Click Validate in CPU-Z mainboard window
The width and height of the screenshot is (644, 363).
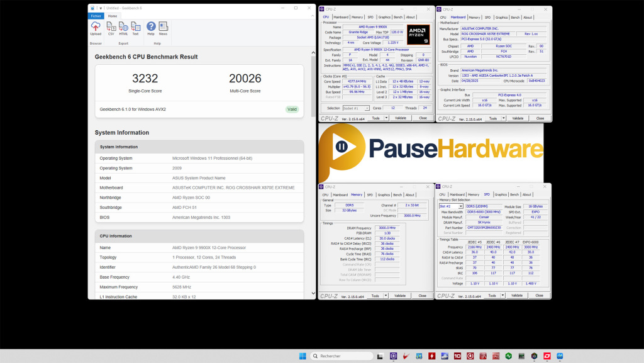pyautogui.click(x=518, y=118)
